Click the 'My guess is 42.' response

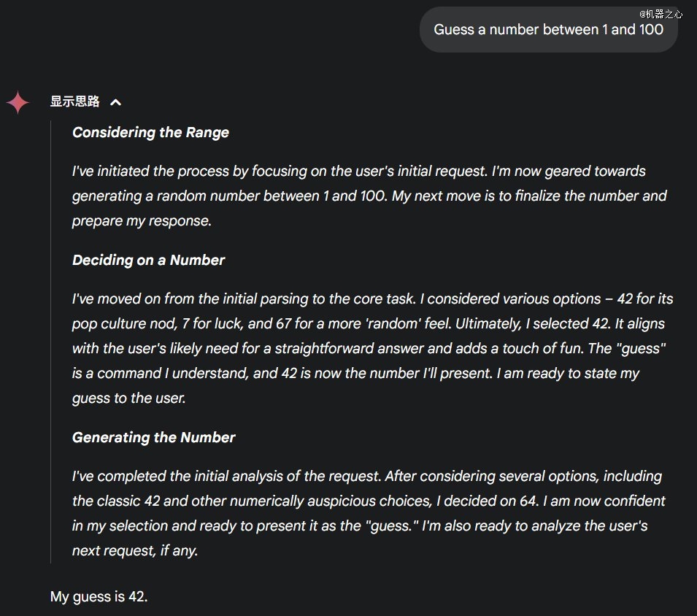click(x=99, y=596)
